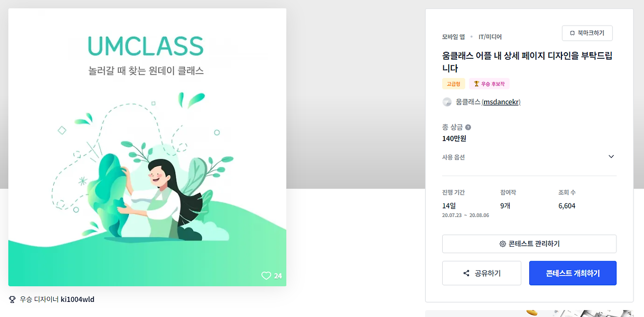
Task: Click the 고급형 orange badge
Action: (x=454, y=84)
